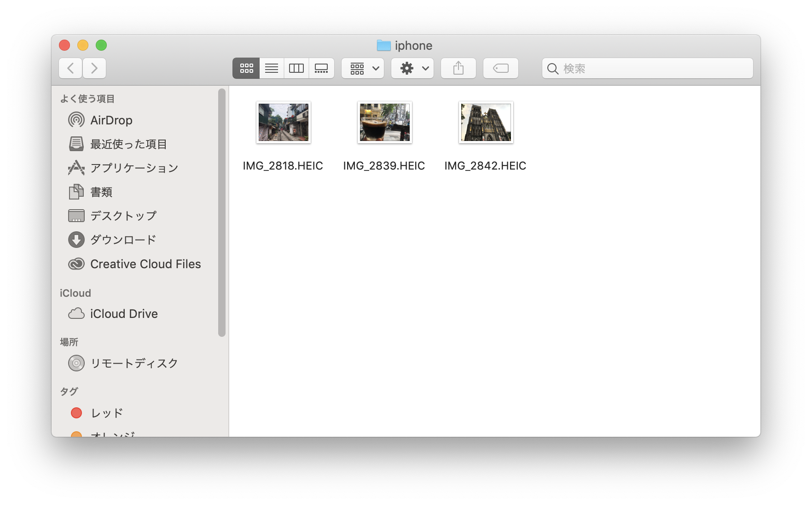Image resolution: width=812 pixels, height=505 pixels.
Task: Switch to column view
Action: coord(296,68)
